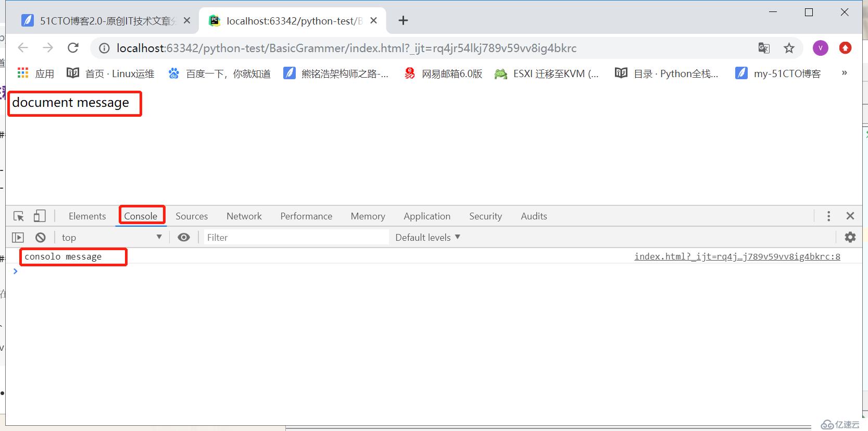868x431 pixels.
Task: Open the Google Translate icon in address bar
Action: tap(764, 48)
